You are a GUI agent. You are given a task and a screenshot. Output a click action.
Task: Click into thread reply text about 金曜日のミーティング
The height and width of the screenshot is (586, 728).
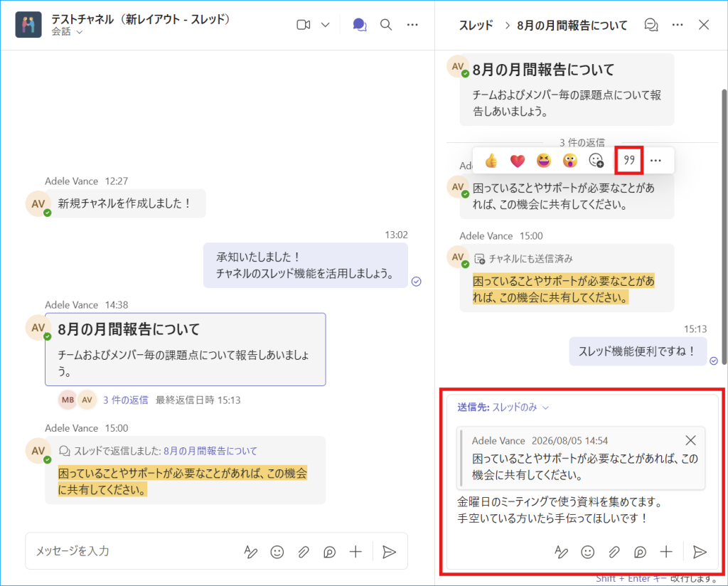tap(560, 510)
